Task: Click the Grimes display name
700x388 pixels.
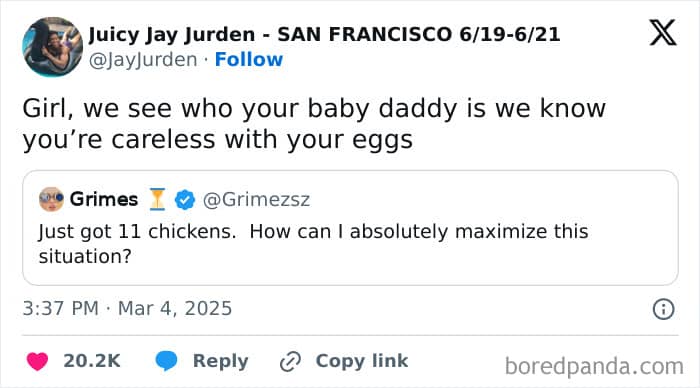Action: coord(104,199)
